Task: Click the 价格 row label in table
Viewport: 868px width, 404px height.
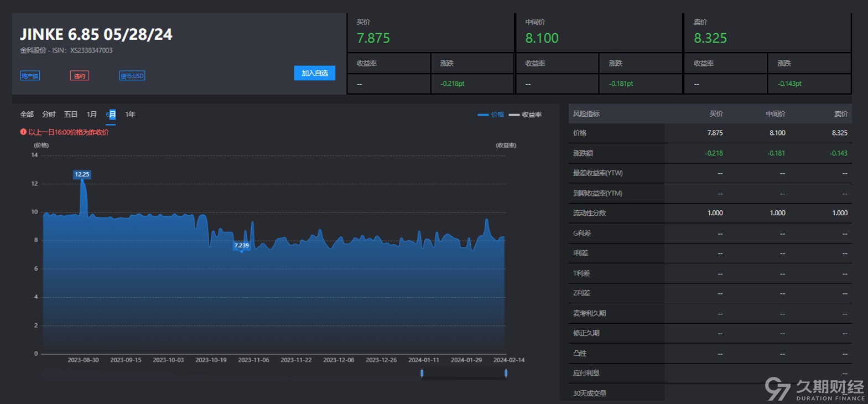Action: [x=580, y=133]
